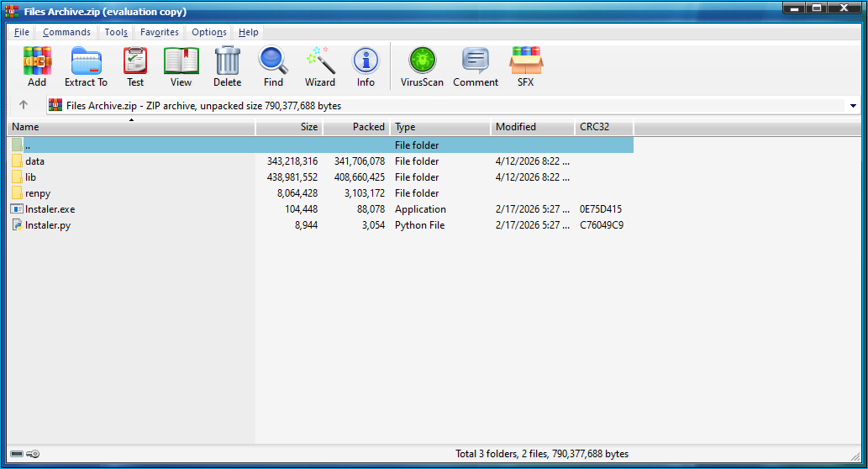Sort by Name column header

pyautogui.click(x=131, y=127)
